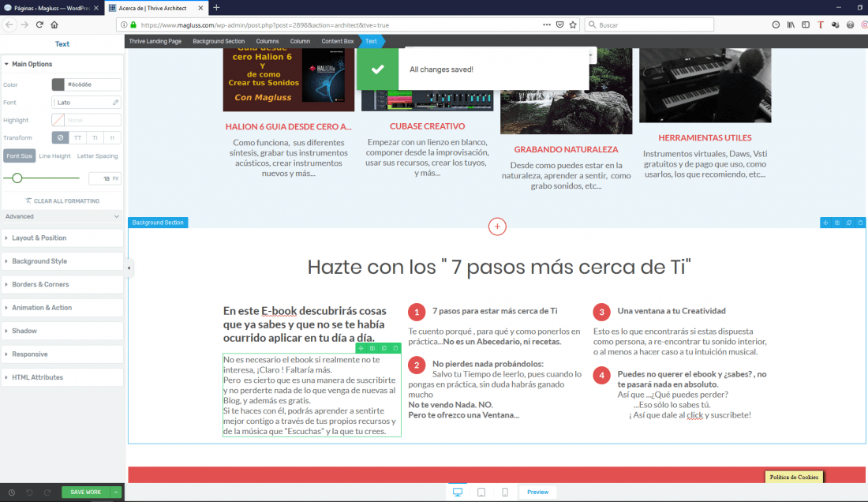Delete the selected text element

tap(396, 349)
